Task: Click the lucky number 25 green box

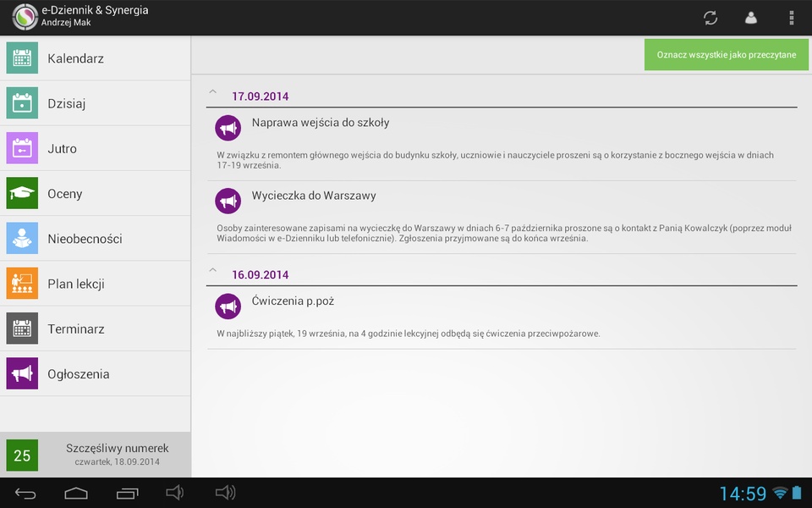Action: tap(22, 456)
